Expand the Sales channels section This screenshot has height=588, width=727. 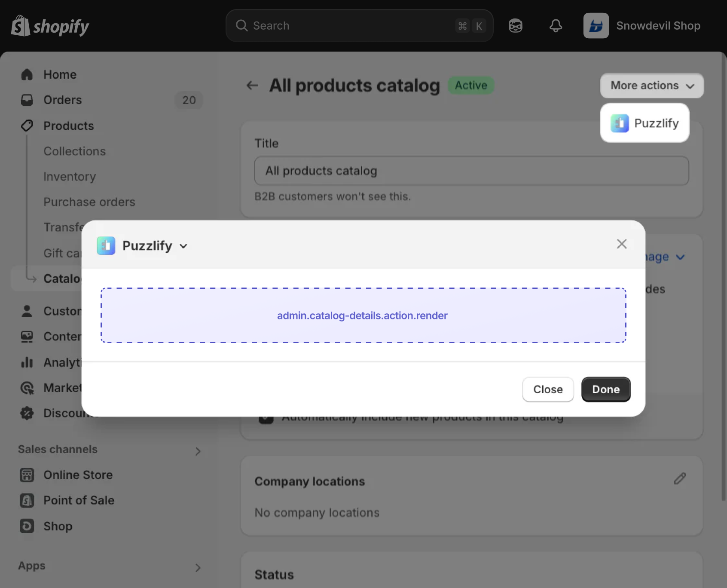[x=198, y=451]
